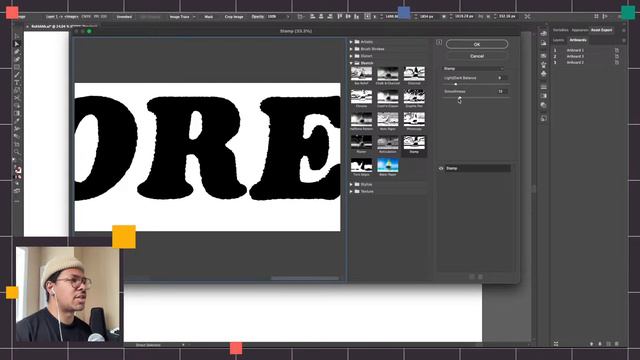The height and width of the screenshot is (360, 640).
Task: Select the Pen tool in Illustrator toolbar
Action: pyautogui.click(x=17, y=52)
